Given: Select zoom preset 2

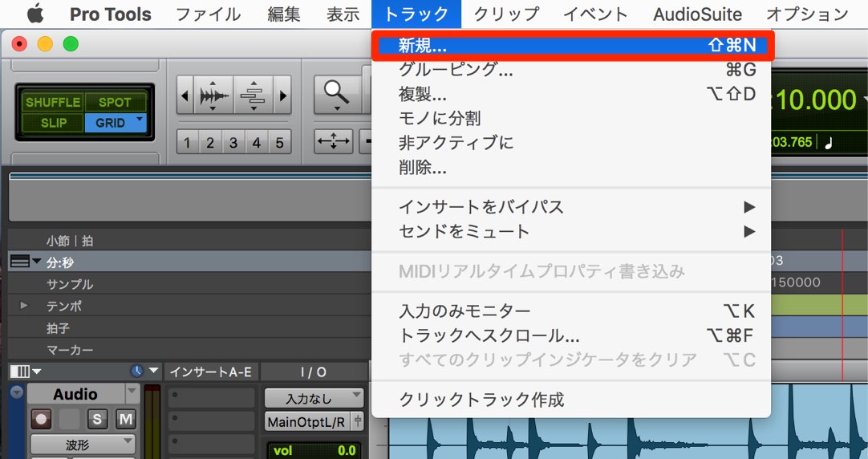Looking at the screenshot, I should click(x=210, y=143).
